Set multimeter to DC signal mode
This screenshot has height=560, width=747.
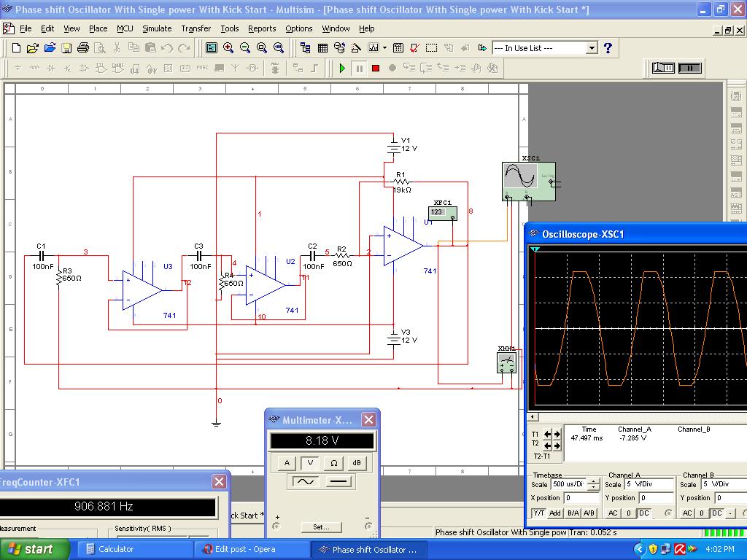[338, 481]
